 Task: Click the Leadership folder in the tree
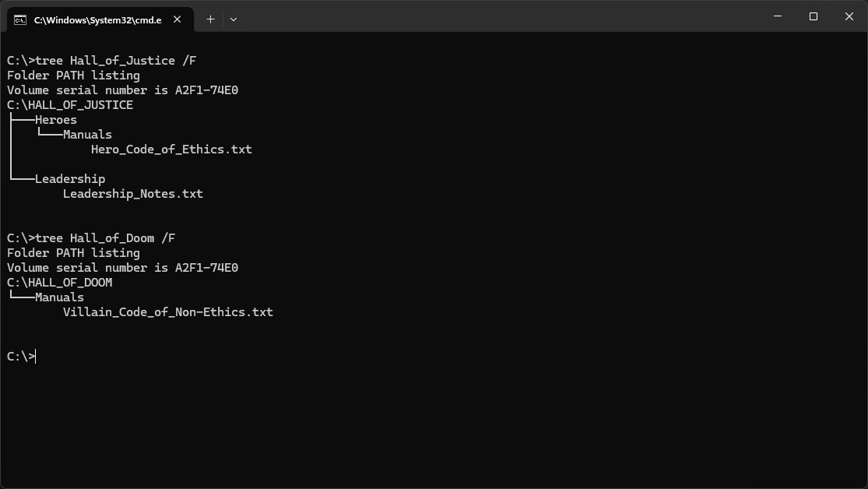[70, 179]
